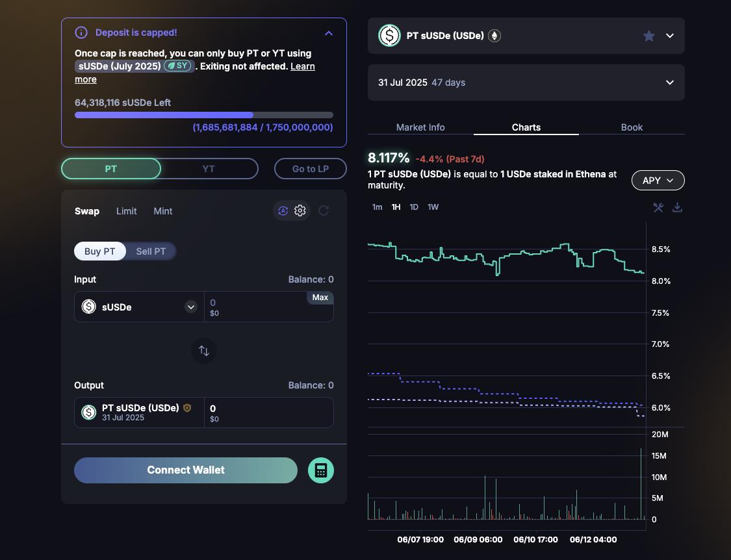Select Buy PT option
The width and height of the screenshot is (731, 560).
point(100,251)
